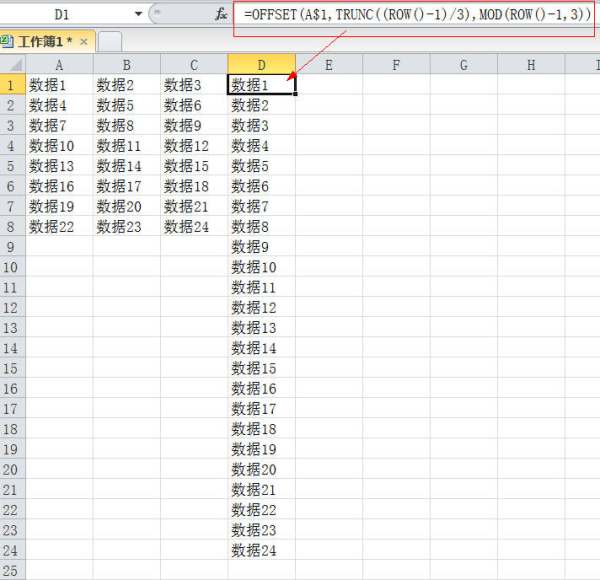Click the blank new tab button
Viewport: 600px width, 580px height.
[110, 42]
